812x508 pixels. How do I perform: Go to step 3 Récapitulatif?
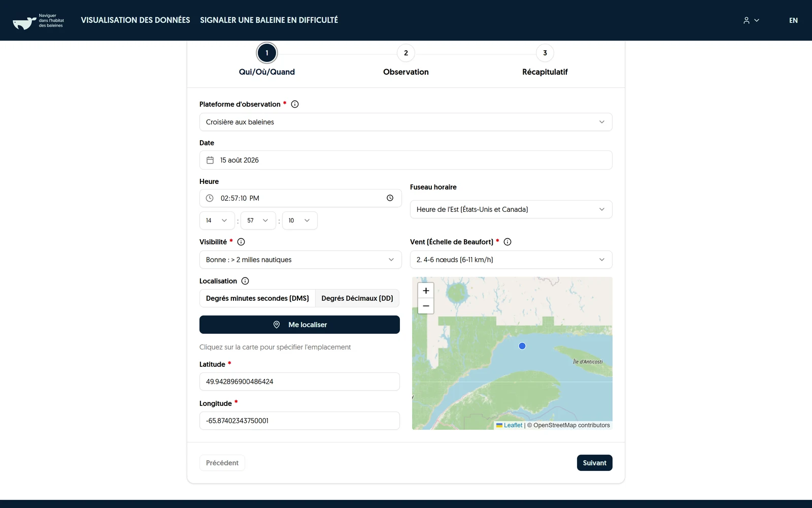[x=545, y=53]
